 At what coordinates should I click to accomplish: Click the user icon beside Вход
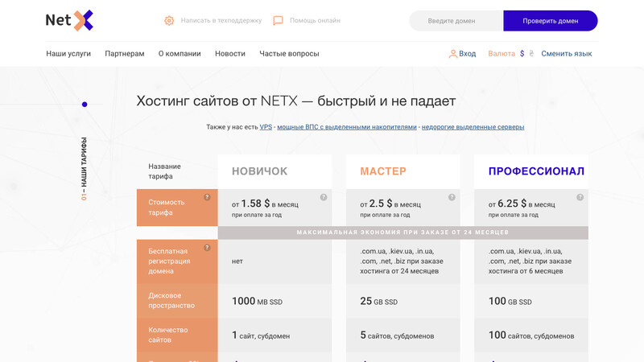click(x=452, y=54)
